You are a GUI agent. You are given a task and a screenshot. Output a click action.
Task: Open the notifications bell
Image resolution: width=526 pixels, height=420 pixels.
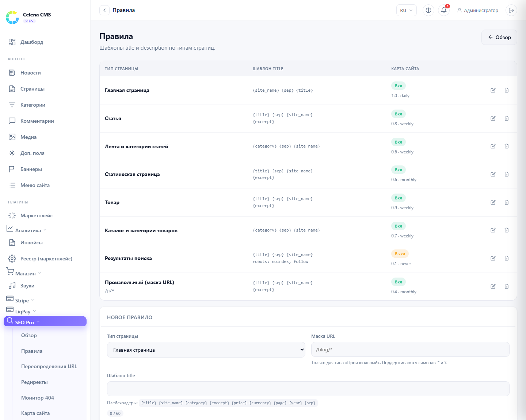point(444,10)
